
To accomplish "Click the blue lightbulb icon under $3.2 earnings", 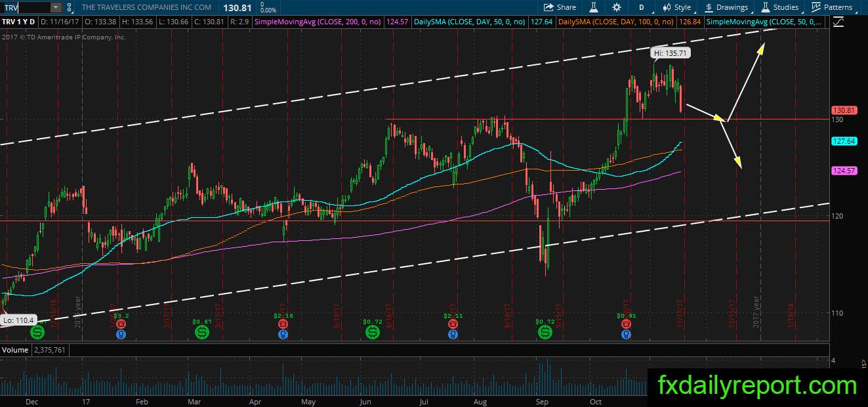I will [121, 334].
